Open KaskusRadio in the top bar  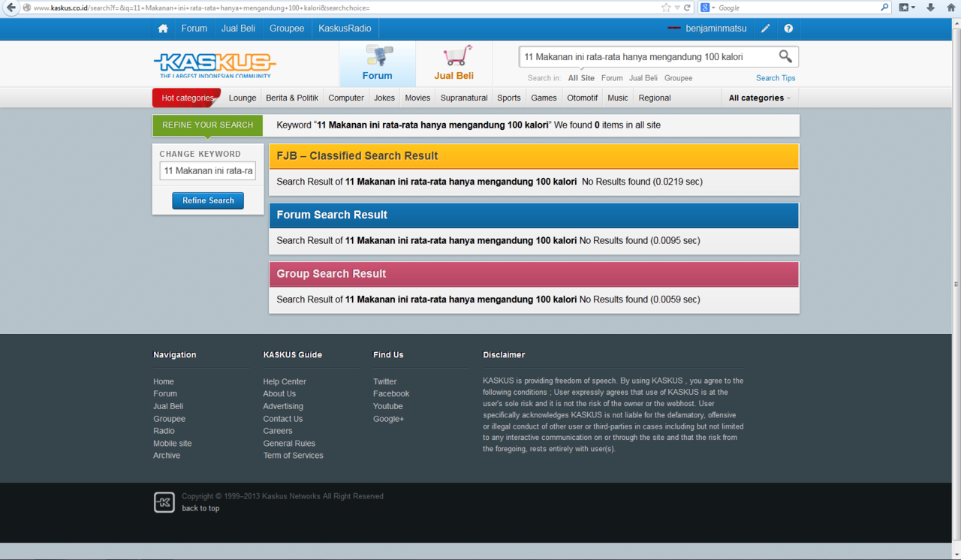tap(345, 29)
